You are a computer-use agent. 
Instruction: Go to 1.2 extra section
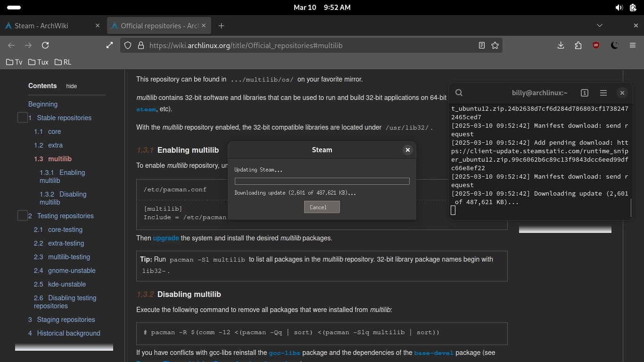(x=48, y=145)
